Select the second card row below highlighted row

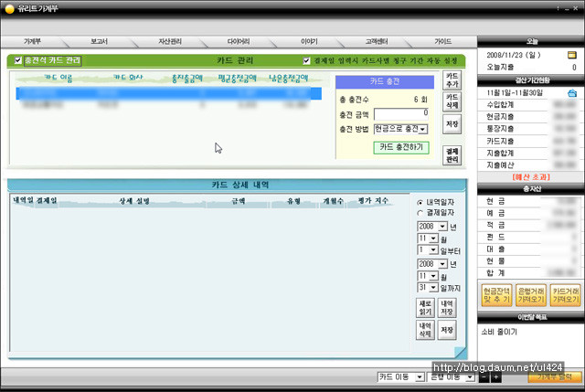tap(168, 105)
